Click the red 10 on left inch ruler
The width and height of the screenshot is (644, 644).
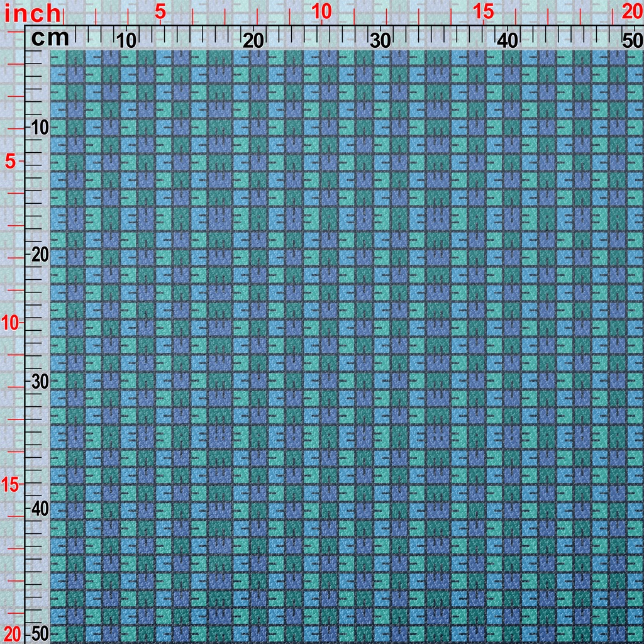[x=10, y=324]
